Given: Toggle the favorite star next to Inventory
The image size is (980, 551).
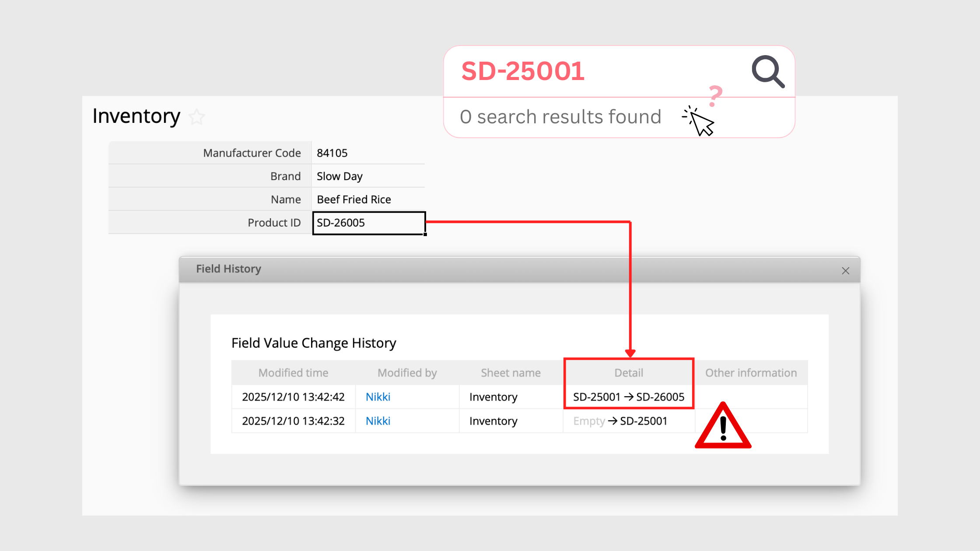Looking at the screenshot, I should click(x=197, y=117).
